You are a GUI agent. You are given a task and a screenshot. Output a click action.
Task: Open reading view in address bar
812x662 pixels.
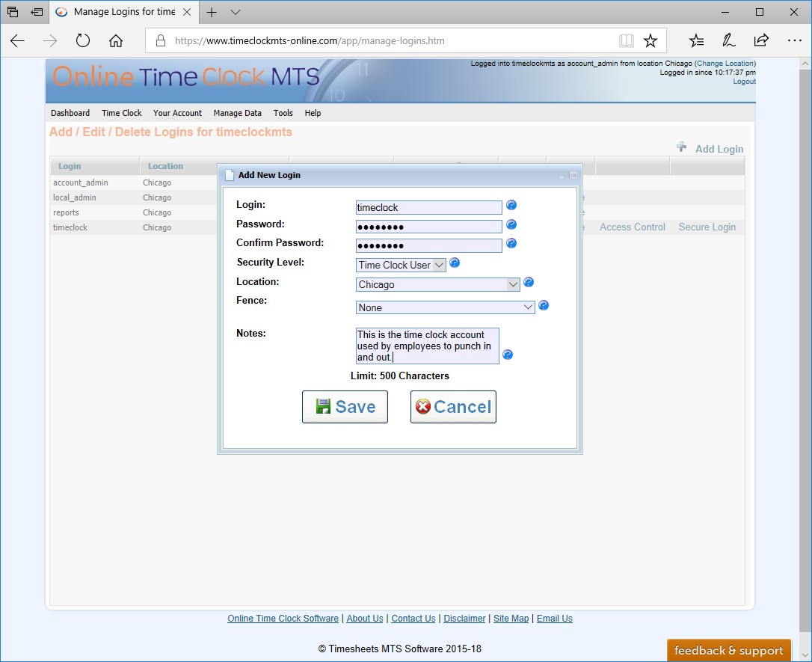click(626, 40)
